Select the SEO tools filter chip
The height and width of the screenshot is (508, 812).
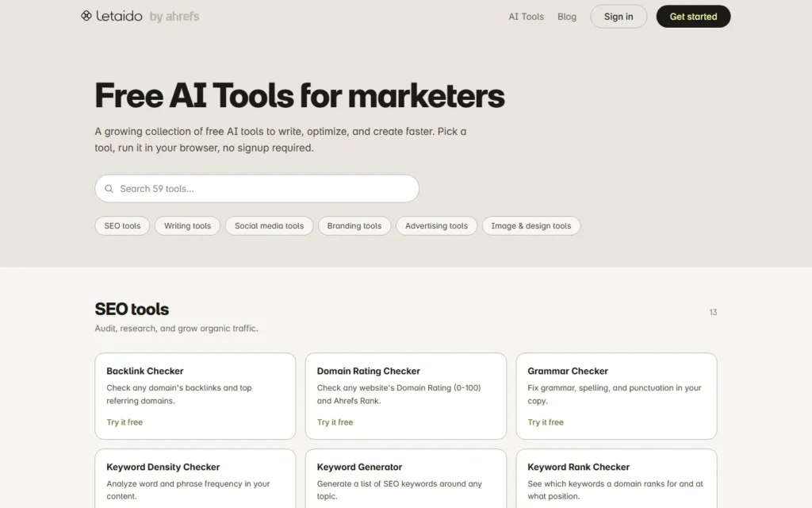tap(122, 226)
